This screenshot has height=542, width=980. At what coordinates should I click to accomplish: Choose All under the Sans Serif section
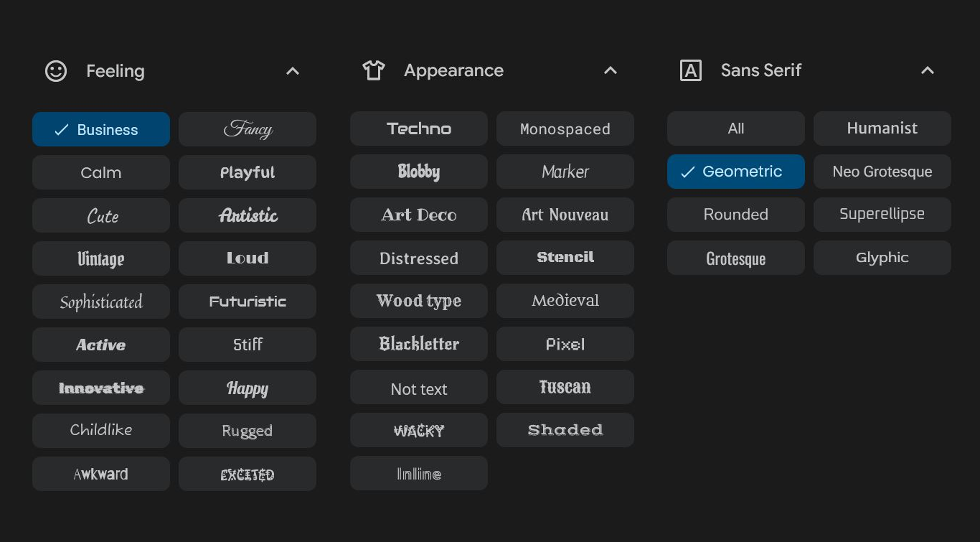point(735,128)
